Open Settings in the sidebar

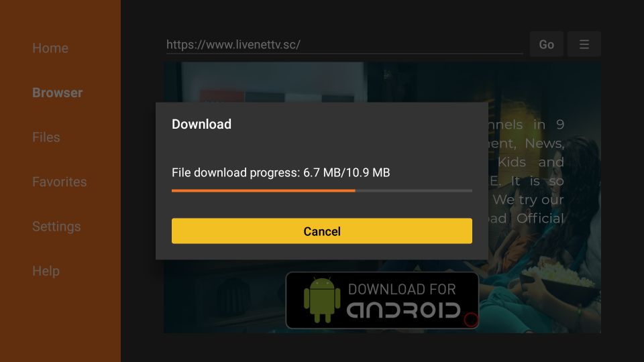coord(56,227)
